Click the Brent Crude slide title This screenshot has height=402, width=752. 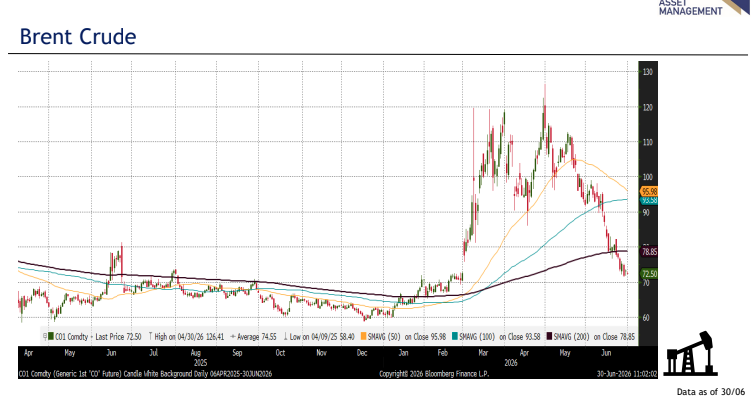[x=78, y=37]
